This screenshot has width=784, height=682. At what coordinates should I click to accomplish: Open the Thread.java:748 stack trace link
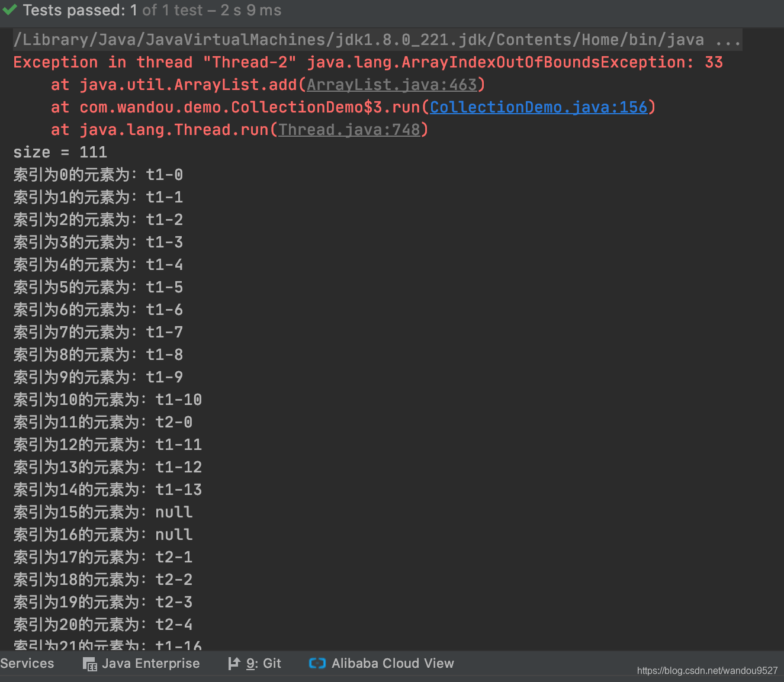click(349, 130)
